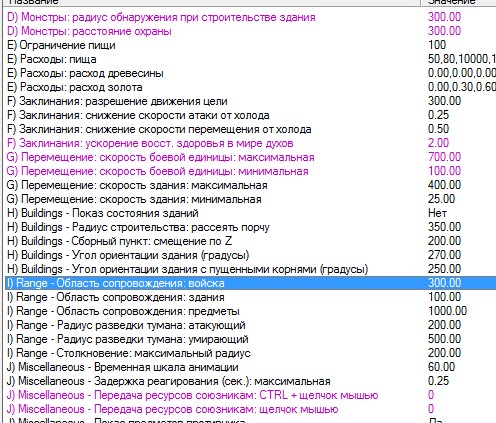
Task: Click value 1000.00 of предметы follow range
Action: click(448, 311)
